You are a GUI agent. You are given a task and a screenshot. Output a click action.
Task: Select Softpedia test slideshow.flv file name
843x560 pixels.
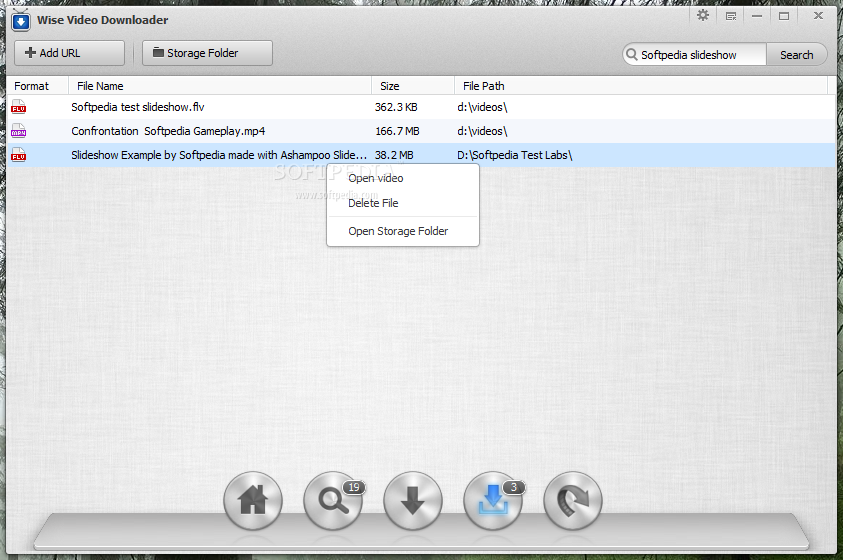(138, 107)
